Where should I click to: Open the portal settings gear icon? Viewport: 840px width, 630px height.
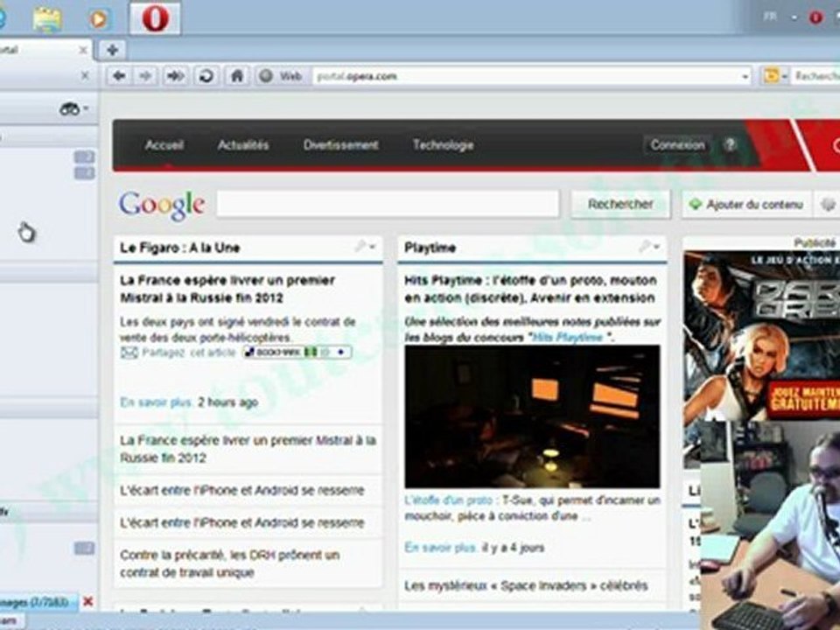coord(828,205)
